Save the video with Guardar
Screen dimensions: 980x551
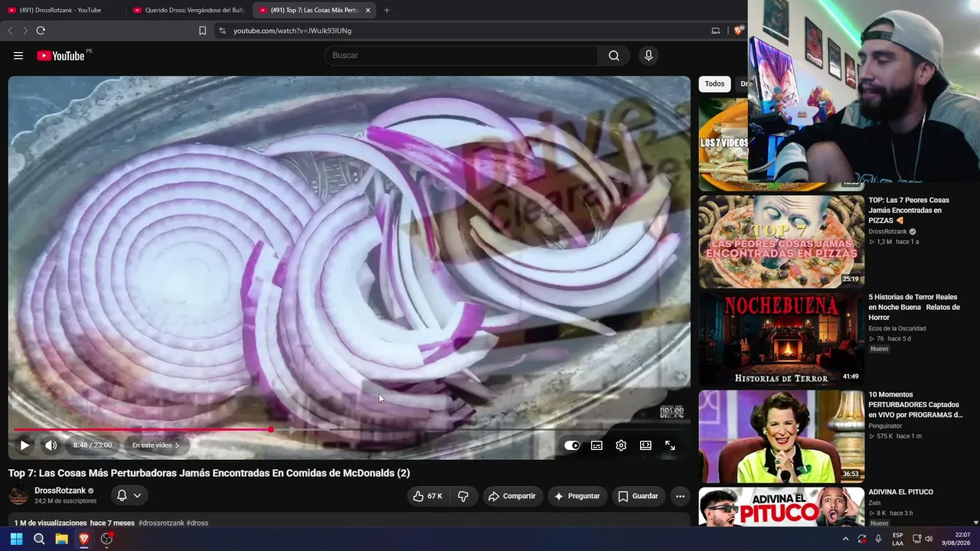638,496
